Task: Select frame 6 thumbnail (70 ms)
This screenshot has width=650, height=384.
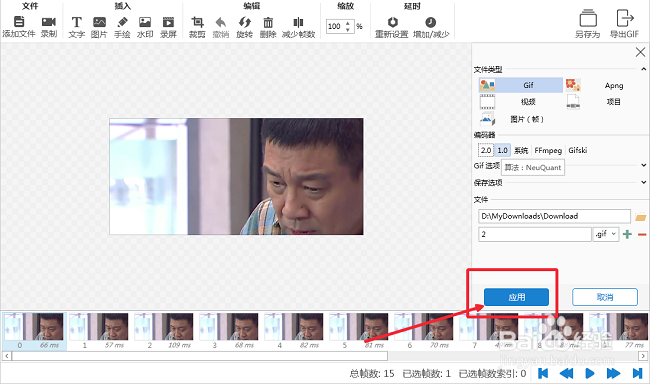Action: click(424, 331)
